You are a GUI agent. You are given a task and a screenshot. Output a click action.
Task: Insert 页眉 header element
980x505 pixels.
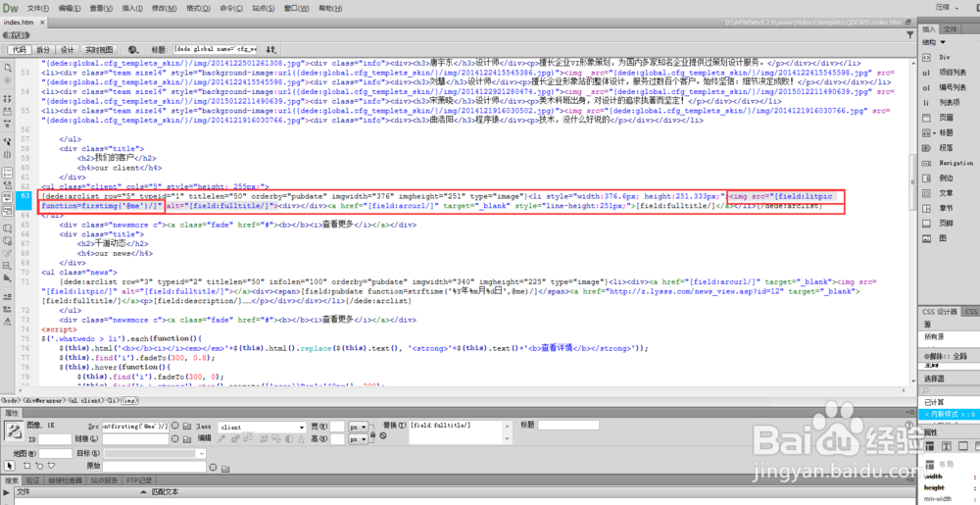(x=949, y=118)
